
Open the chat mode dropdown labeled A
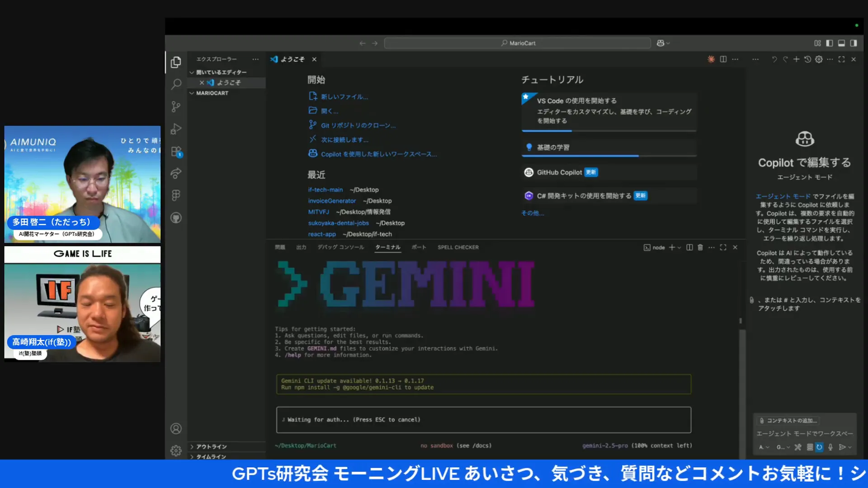[x=764, y=447]
